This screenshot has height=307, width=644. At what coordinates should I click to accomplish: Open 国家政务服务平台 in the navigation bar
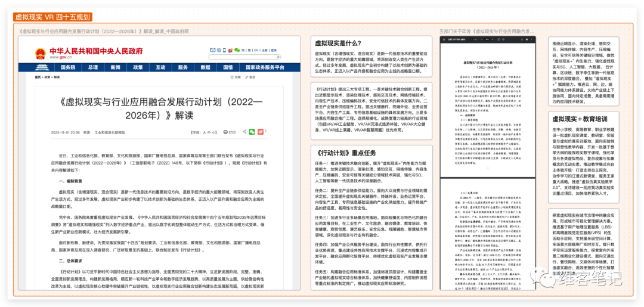265,67
